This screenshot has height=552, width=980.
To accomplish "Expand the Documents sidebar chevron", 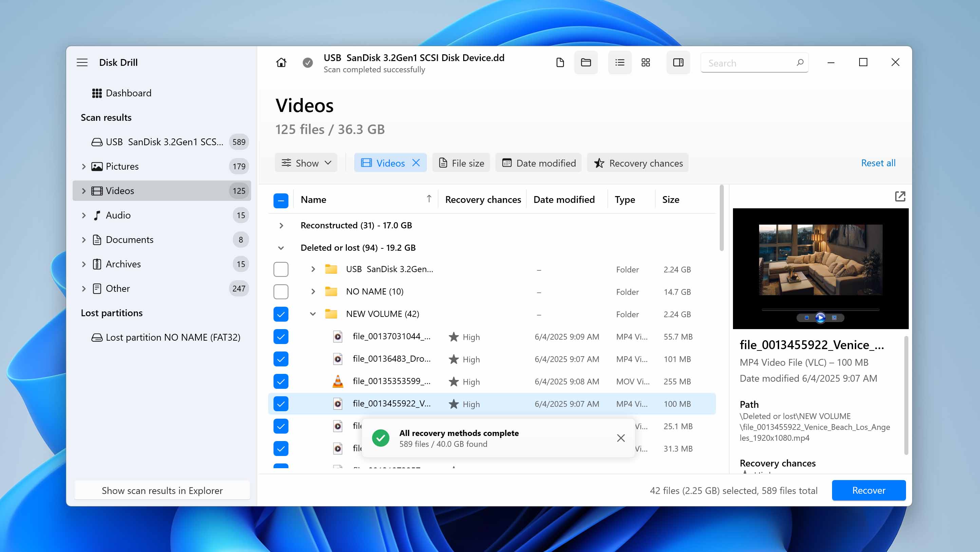I will click(84, 239).
